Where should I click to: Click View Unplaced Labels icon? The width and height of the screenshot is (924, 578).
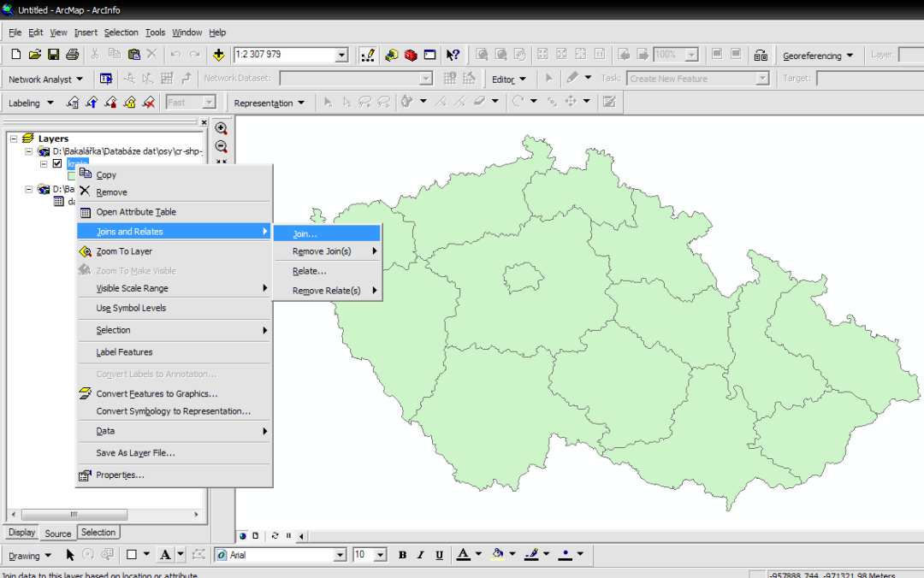149,103
